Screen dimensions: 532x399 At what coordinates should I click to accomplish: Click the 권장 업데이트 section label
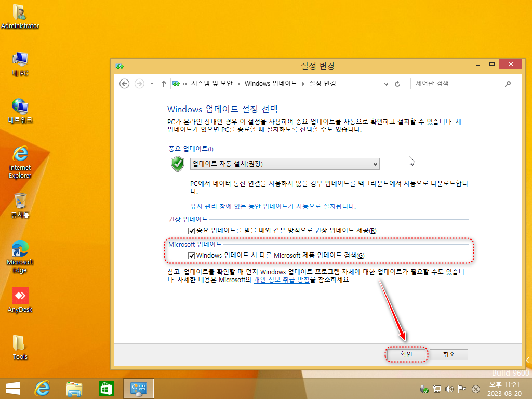(188, 220)
